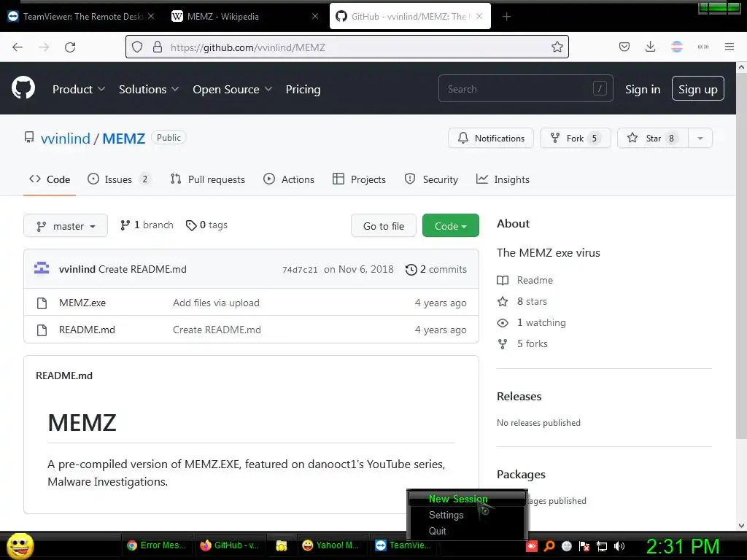The height and width of the screenshot is (560, 747).
Task: Click the sound-wave extension icon in the toolbar
Action: coord(703,47)
